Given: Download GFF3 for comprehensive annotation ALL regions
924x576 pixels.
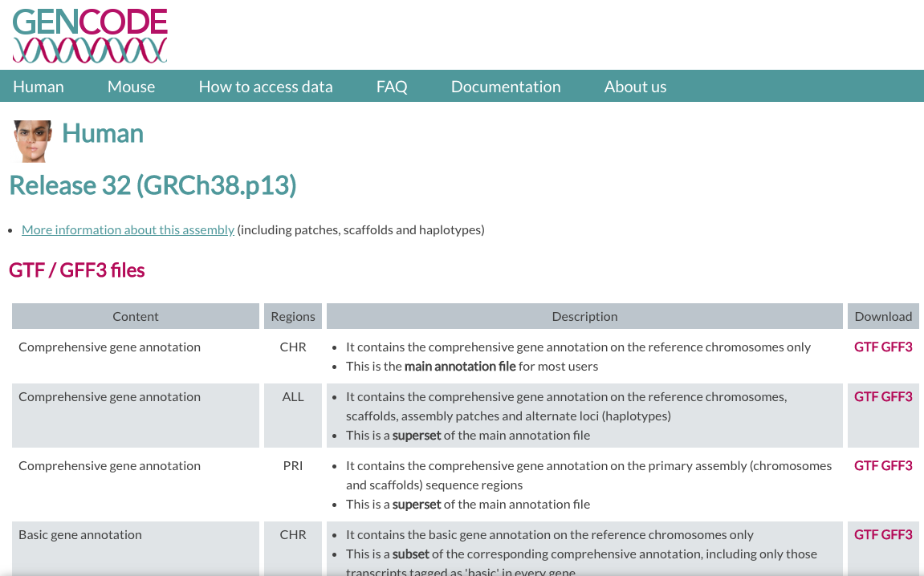Looking at the screenshot, I should pyautogui.click(x=897, y=397).
